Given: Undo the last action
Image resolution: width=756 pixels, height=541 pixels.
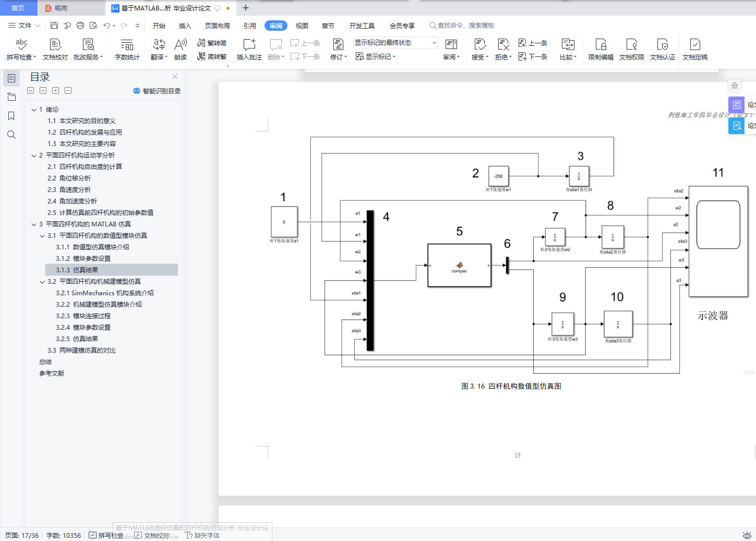Looking at the screenshot, I should pyautogui.click(x=107, y=26).
